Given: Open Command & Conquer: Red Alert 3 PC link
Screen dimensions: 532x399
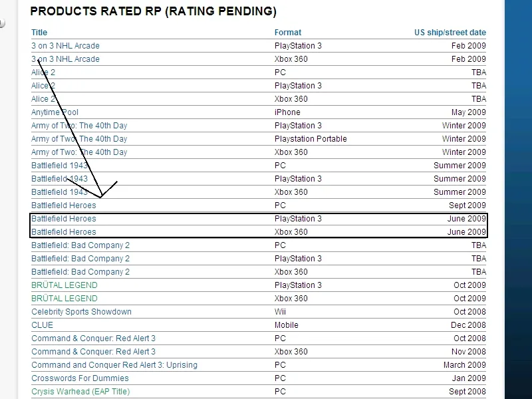Looking at the screenshot, I should (93, 338).
